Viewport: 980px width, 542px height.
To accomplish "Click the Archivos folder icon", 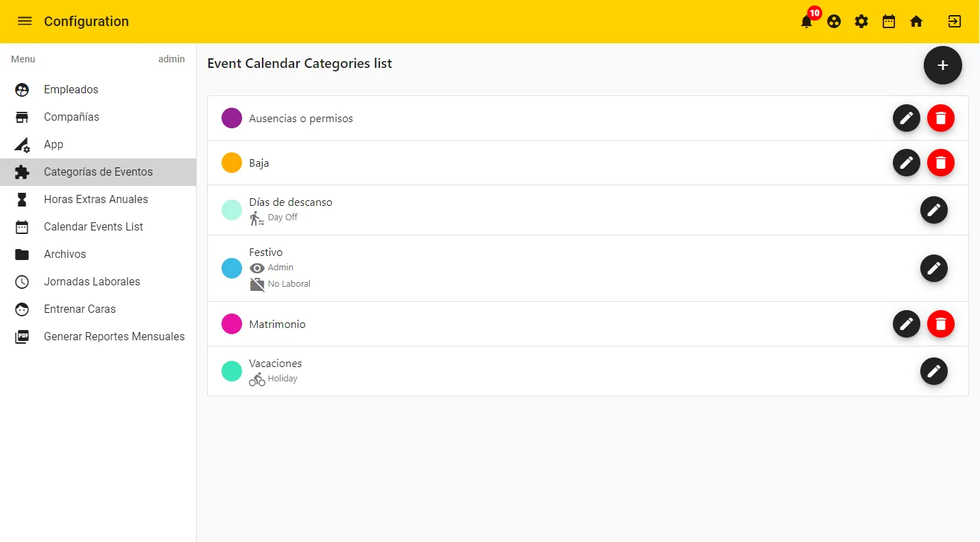I will [x=21, y=254].
